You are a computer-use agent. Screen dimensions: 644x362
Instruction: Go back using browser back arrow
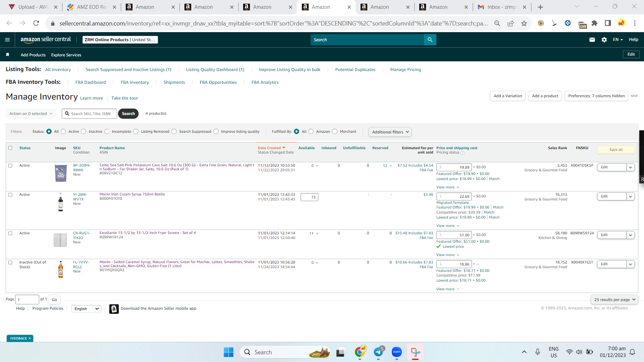9,23
